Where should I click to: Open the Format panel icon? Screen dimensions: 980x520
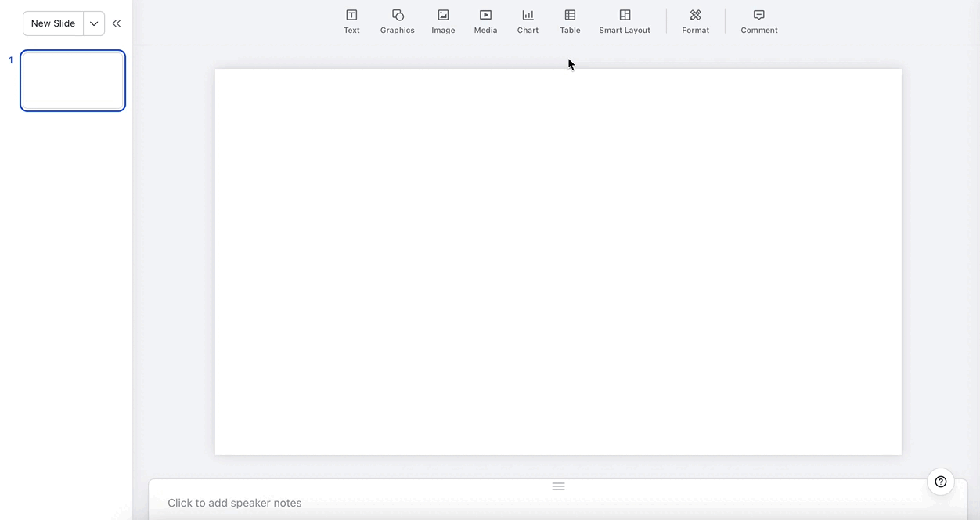(x=695, y=15)
